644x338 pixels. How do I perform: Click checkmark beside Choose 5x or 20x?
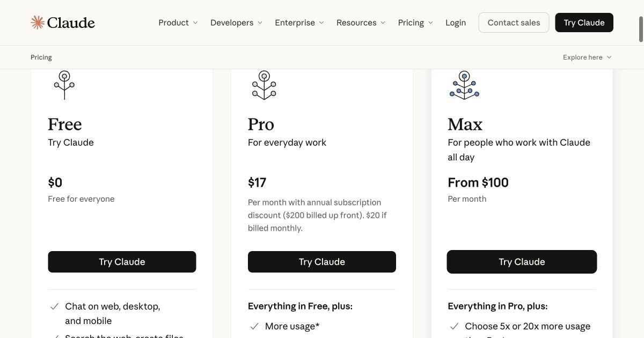[454, 326]
